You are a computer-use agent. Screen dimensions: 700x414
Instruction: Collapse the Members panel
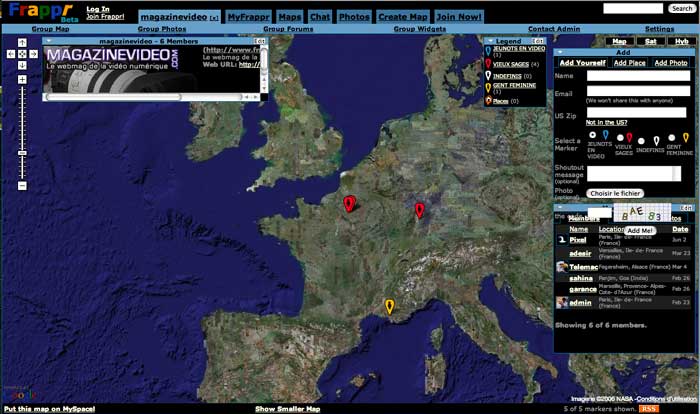click(559, 207)
